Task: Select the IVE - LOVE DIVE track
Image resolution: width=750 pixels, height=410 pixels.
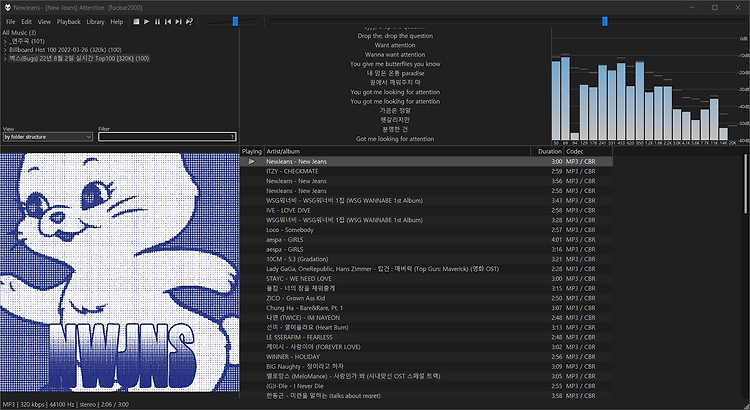Action: click(426, 211)
